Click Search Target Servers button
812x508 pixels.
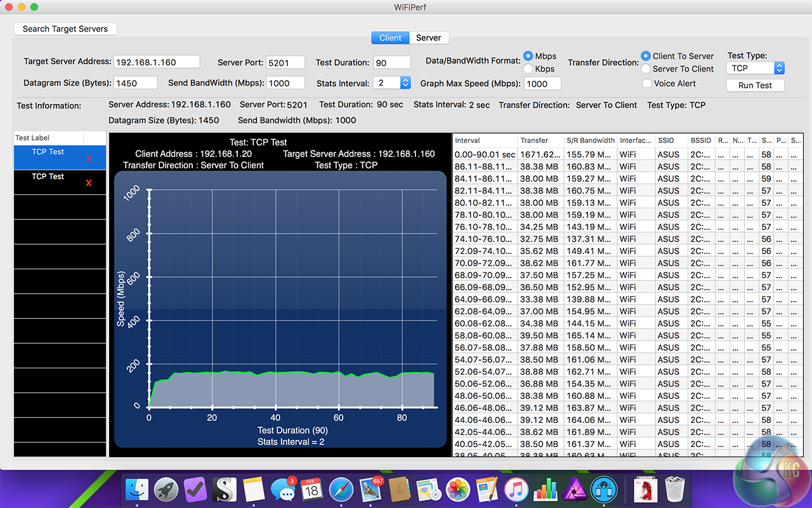(x=65, y=29)
